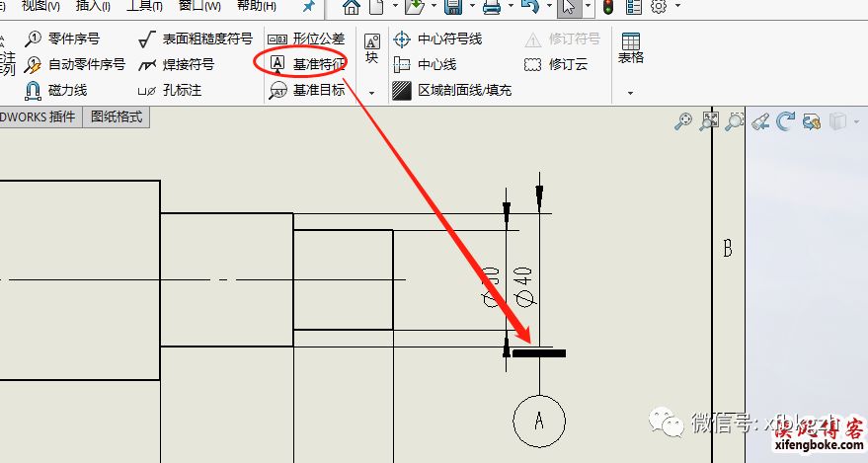The width and height of the screenshot is (868, 463).
Task: Click the Zoom to fit icon
Action: click(683, 121)
